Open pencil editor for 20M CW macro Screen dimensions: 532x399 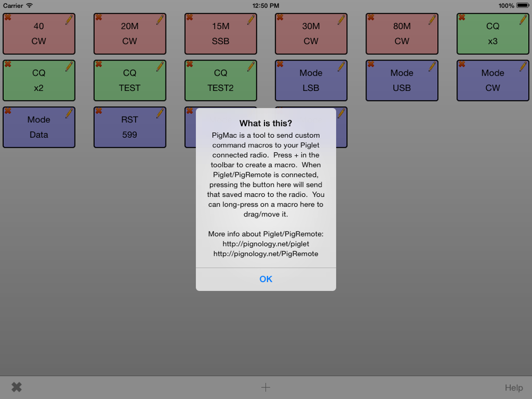[160, 19]
